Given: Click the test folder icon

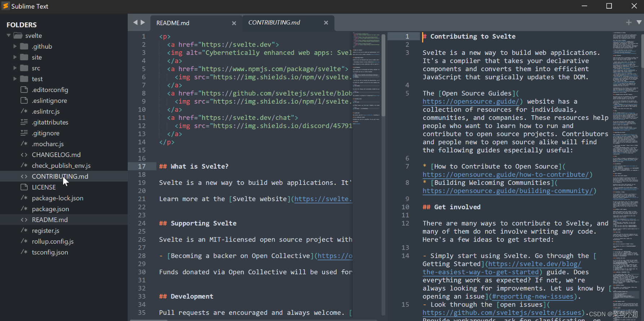Looking at the screenshot, I should coord(24,79).
